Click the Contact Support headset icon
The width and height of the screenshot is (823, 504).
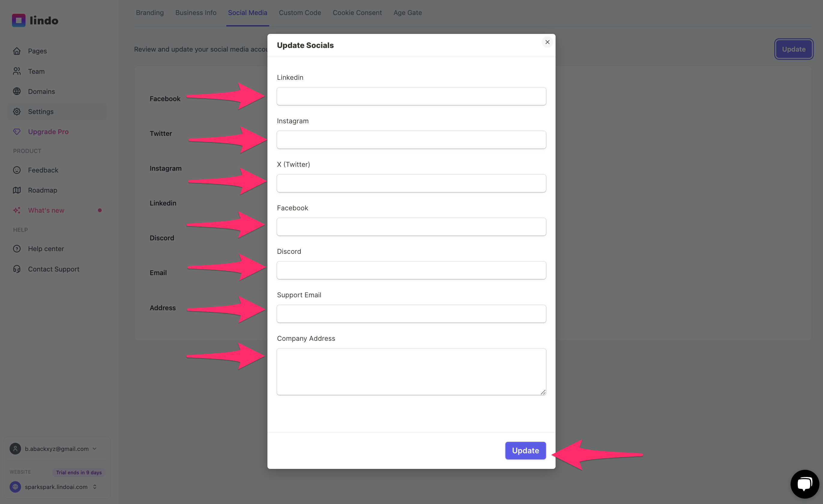click(17, 269)
